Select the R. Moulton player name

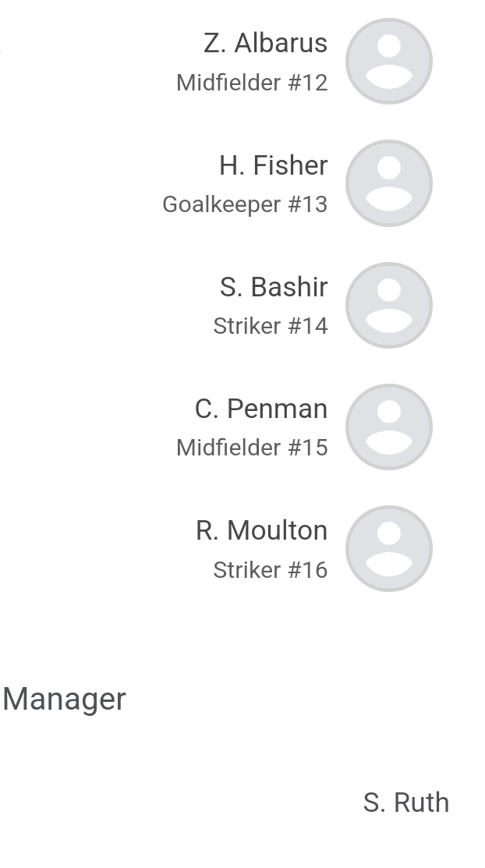262,530
